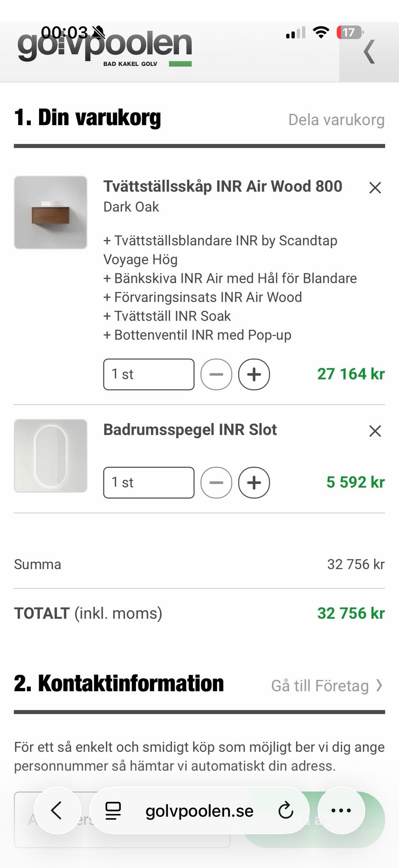This screenshot has height=868, width=399.
Task: Increase quantity of Tvättställsskåp INR Air Wood
Action: pyautogui.click(x=254, y=374)
